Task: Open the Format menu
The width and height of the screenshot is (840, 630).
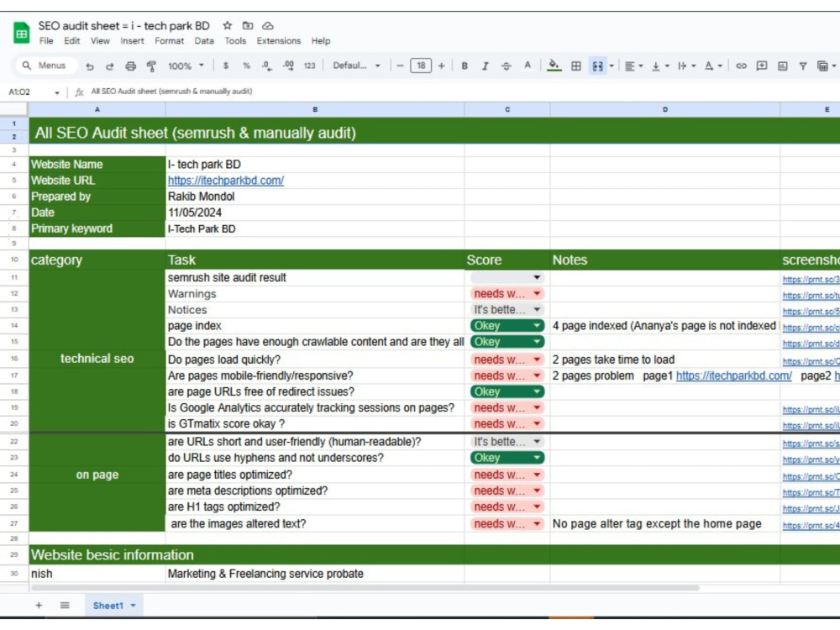Action: tap(170, 40)
